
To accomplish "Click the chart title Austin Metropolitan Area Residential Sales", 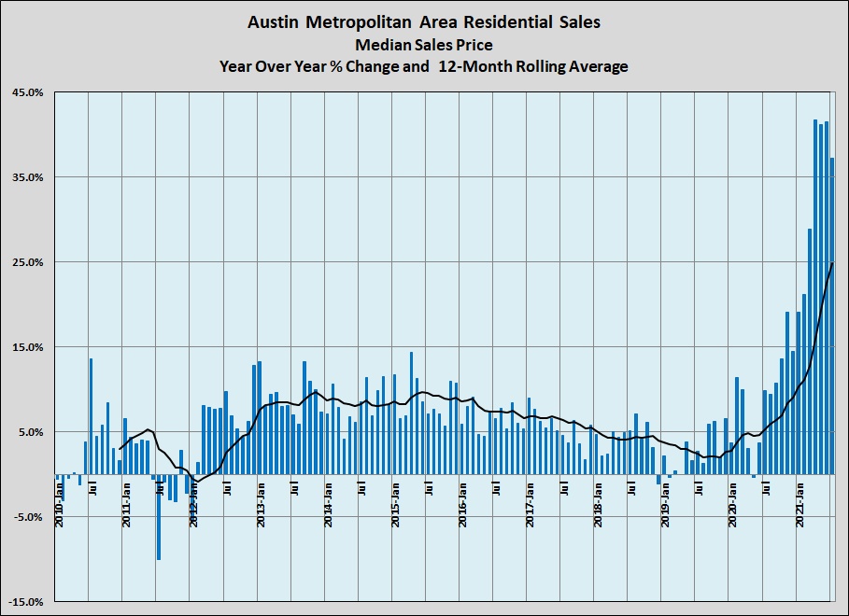I will point(424,21).
